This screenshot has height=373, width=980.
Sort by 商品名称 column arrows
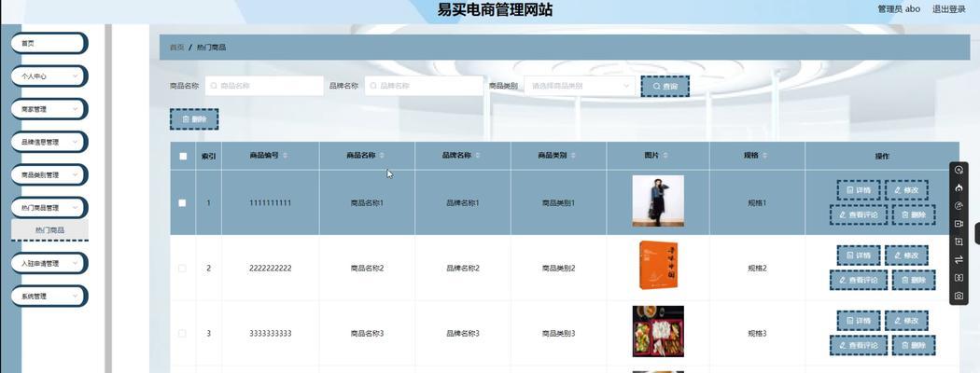(x=381, y=156)
